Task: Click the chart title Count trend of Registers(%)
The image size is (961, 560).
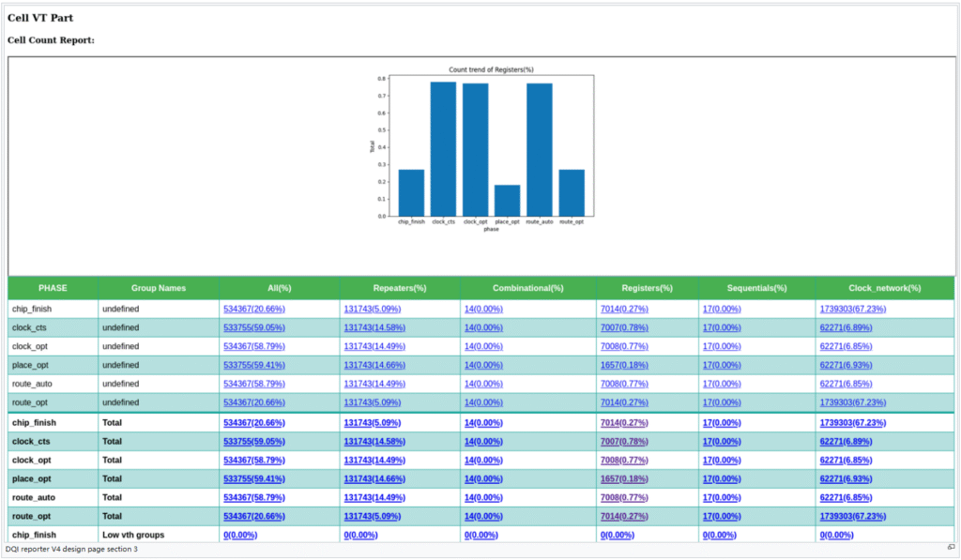Action: coord(491,70)
